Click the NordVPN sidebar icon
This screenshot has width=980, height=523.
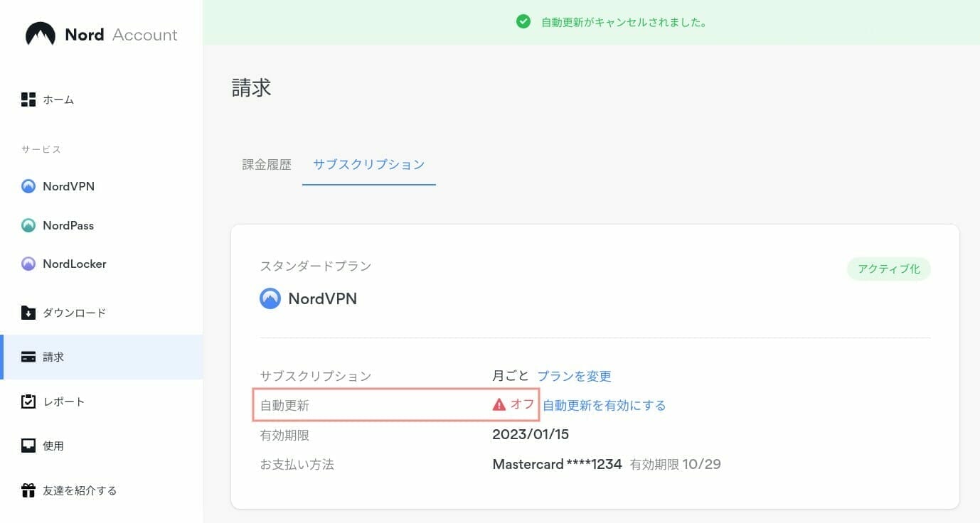tap(28, 186)
